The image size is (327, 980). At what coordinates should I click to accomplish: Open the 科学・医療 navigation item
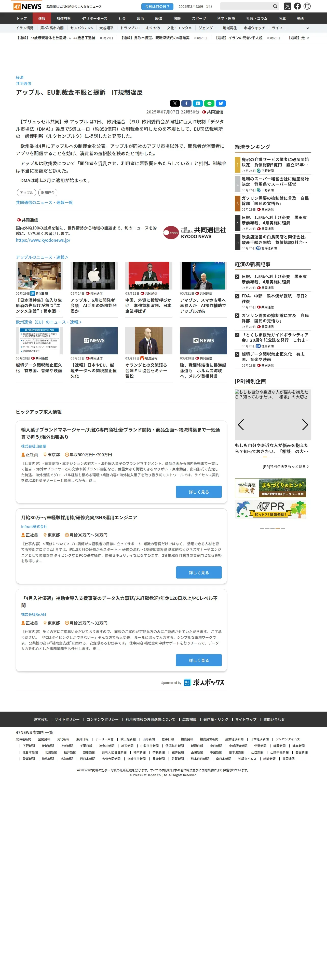(x=226, y=18)
